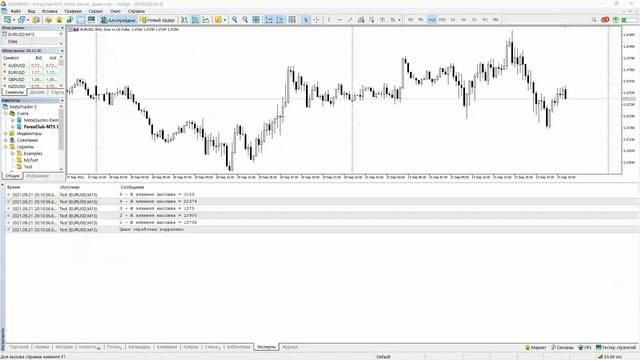This screenshot has height=360, width=640.
Task: Select the H4 timeframe
Action: pyautogui.click(x=464, y=20)
